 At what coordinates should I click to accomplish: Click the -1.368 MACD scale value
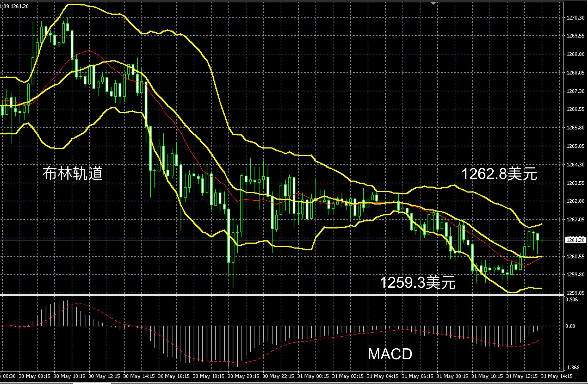click(572, 367)
